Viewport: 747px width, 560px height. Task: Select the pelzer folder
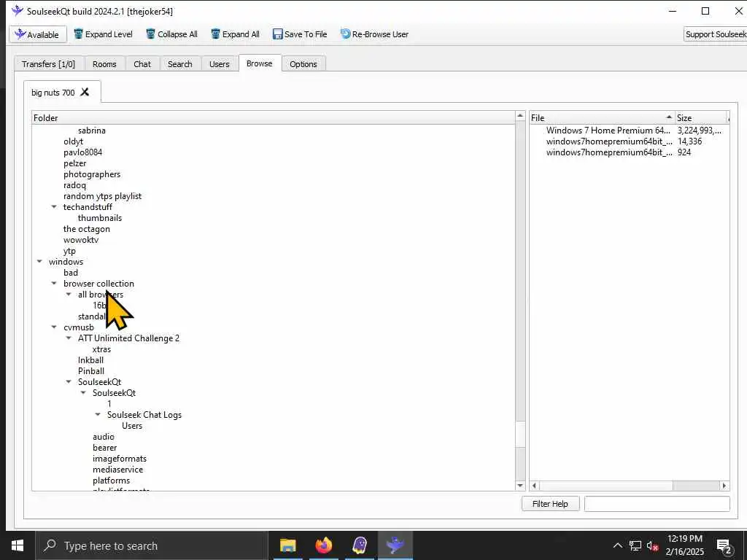tap(75, 163)
